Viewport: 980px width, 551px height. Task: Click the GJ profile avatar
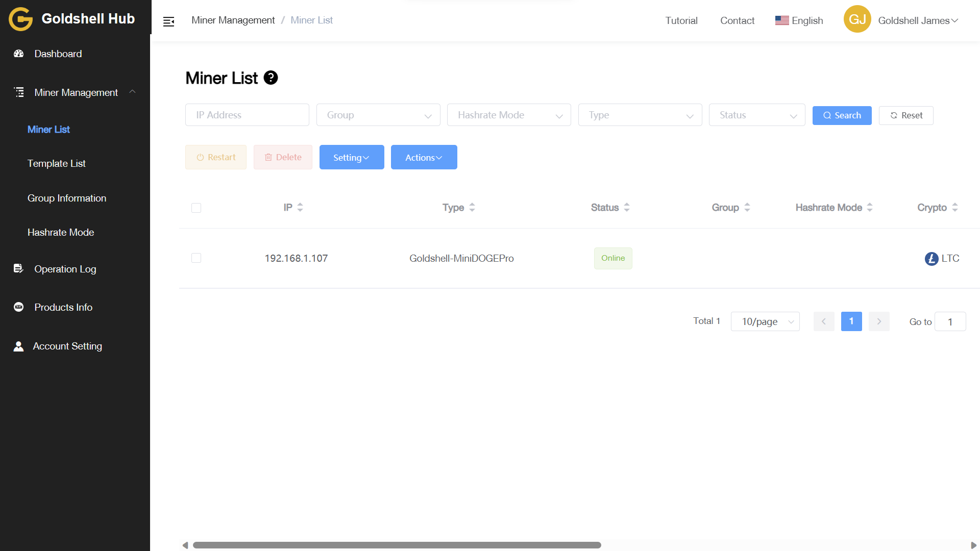[857, 19]
